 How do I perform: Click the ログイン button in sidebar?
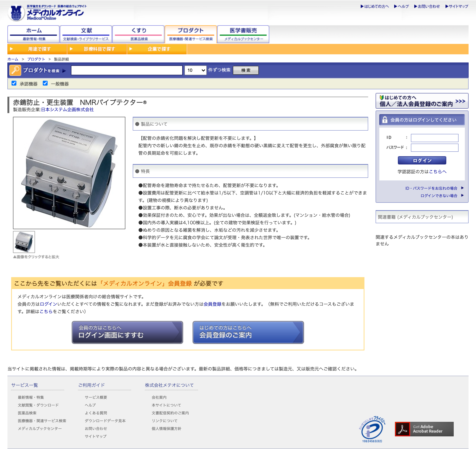click(x=422, y=161)
